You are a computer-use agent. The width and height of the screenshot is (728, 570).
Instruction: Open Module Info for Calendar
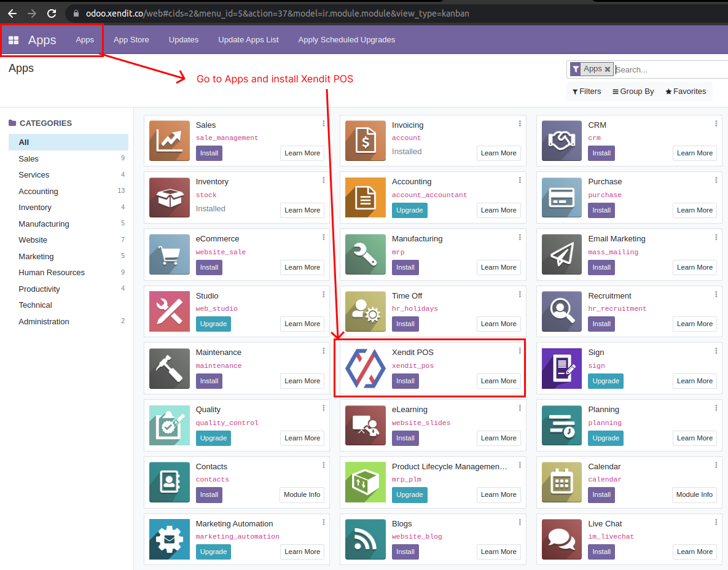pos(694,495)
